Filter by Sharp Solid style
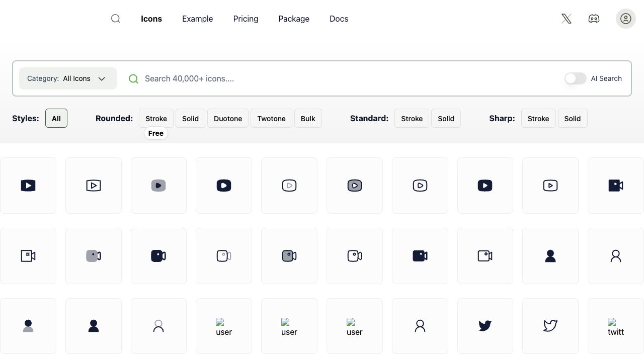This screenshot has width=644, height=362. [572, 119]
